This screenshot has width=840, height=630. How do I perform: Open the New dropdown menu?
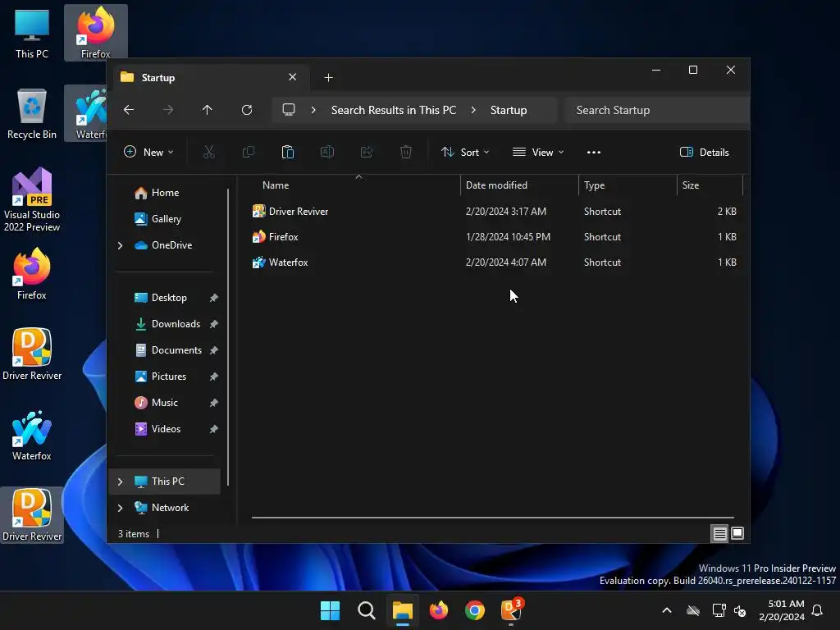tap(148, 152)
